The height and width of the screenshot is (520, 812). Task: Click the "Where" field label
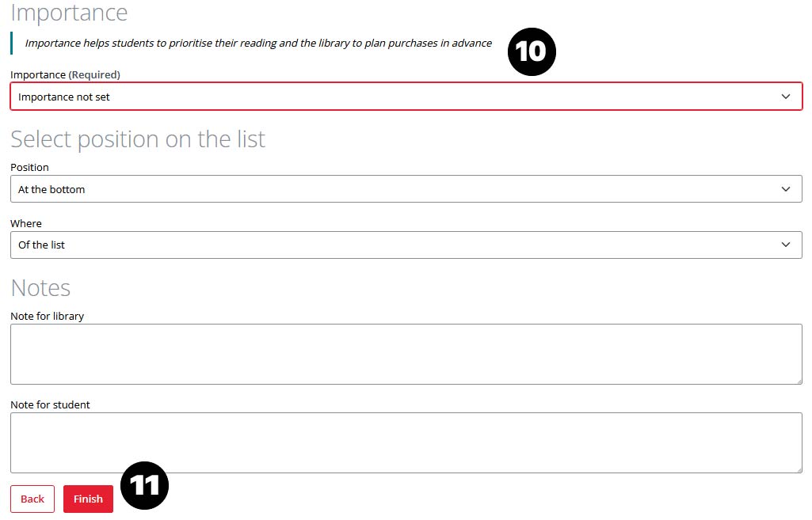[x=26, y=224]
